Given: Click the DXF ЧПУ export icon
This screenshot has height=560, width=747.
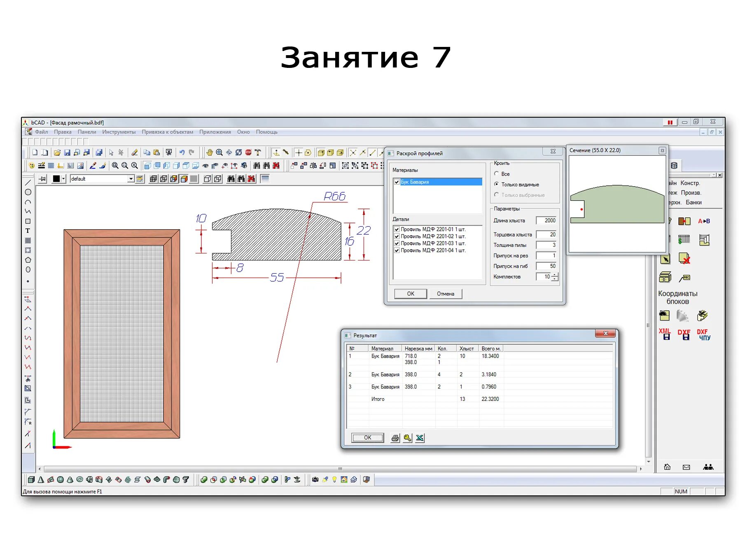Looking at the screenshot, I should 704,335.
